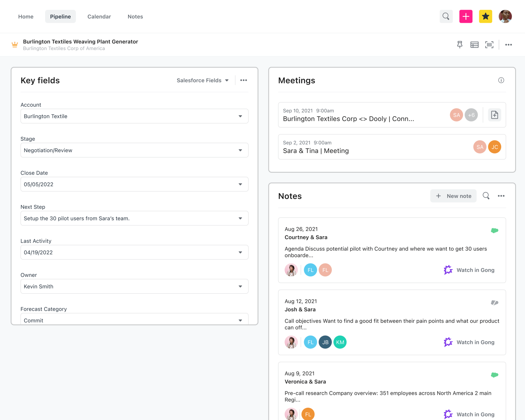Click the Aug 26 agenda text
Screen dimensions: 525x420
(386, 252)
